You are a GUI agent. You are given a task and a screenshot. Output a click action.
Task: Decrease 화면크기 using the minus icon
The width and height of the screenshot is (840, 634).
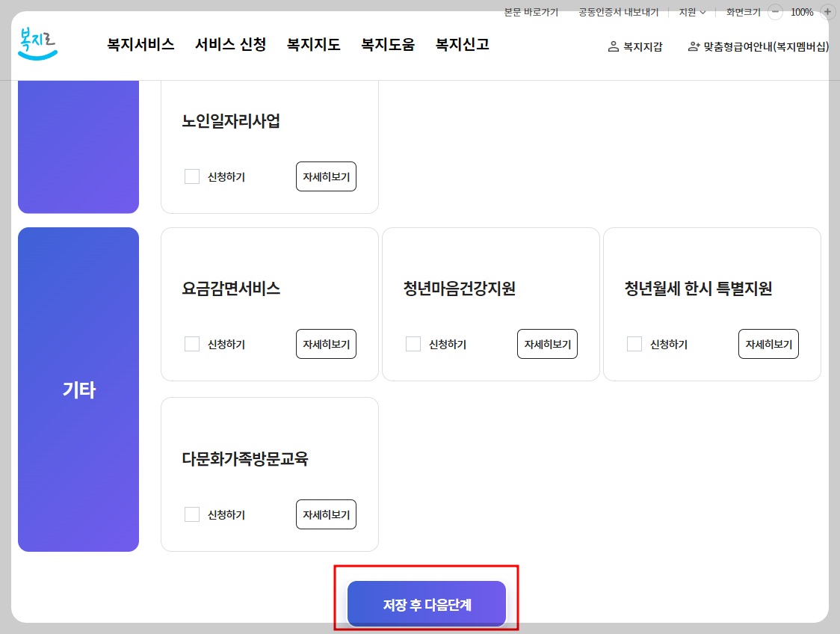point(774,12)
